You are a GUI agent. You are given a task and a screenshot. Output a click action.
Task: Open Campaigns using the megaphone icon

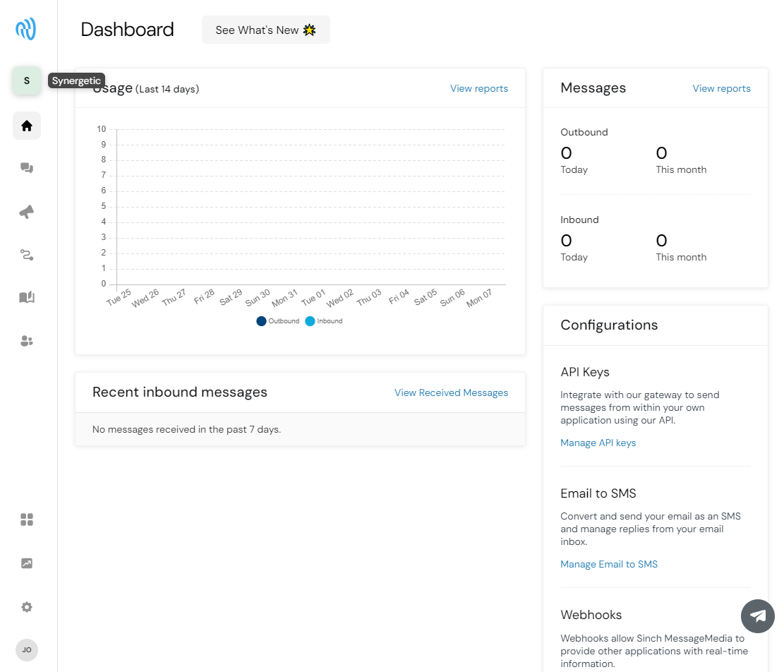click(26, 212)
